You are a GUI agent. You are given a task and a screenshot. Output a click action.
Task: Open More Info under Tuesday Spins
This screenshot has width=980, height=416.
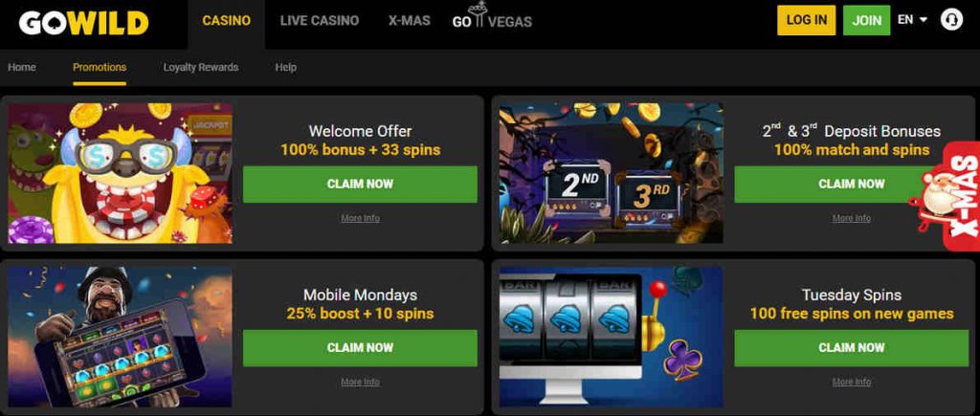pyautogui.click(x=851, y=382)
